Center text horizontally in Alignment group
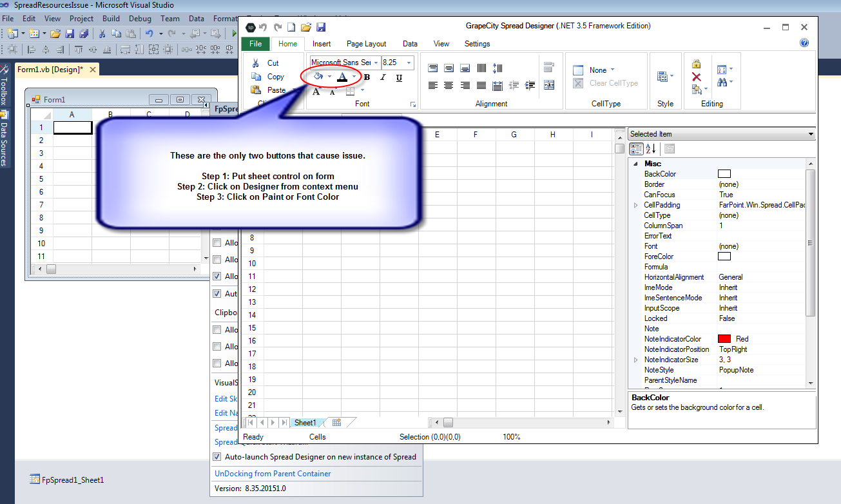Screen dimensions: 841x504 point(449,85)
